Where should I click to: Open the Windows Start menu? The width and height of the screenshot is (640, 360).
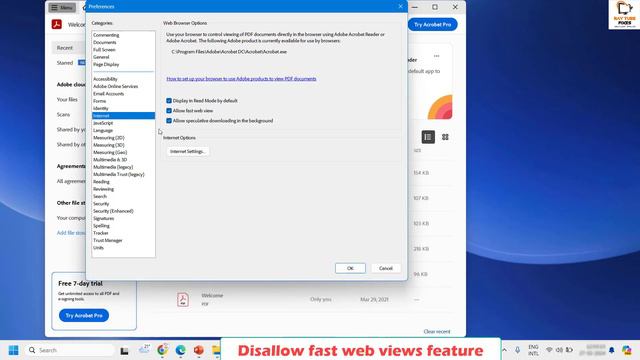click(13, 350)
